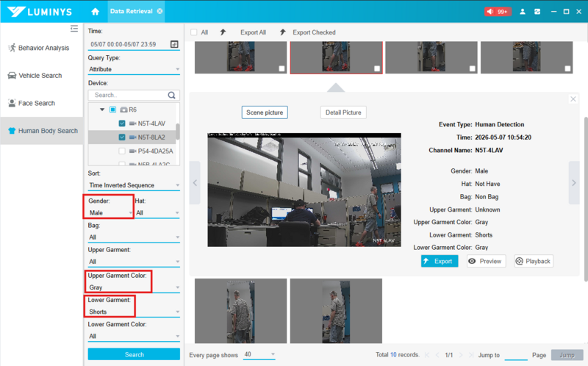The height and width of the screenshot is (366, 588).
Task: Go to the Home icon
Action: (x=96, y=12)
